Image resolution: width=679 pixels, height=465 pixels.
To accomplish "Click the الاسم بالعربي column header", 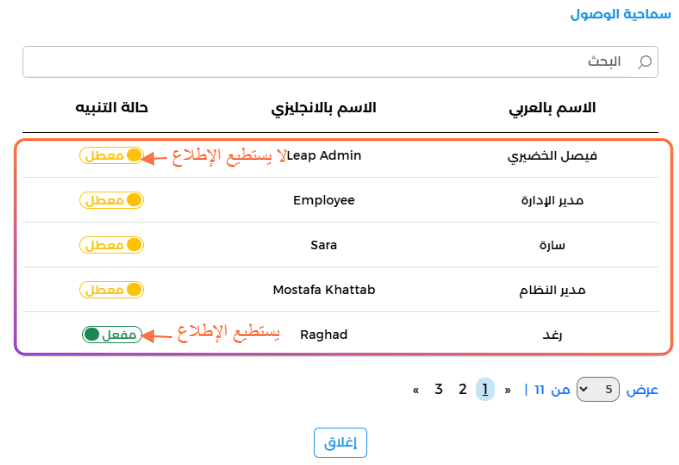I will [552, 108].
